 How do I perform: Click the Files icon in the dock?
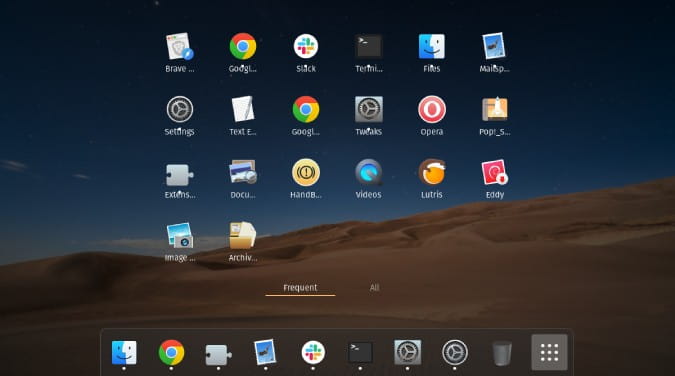(x=124, y=353)
